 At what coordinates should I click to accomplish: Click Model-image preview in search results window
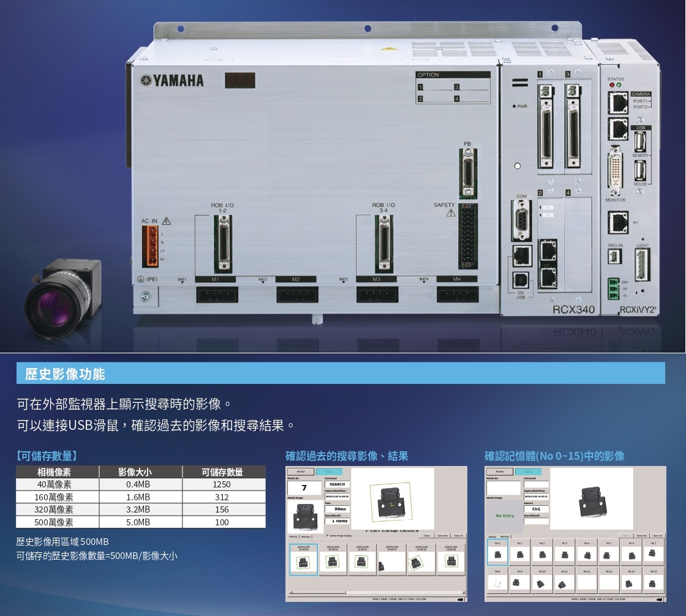306,517
